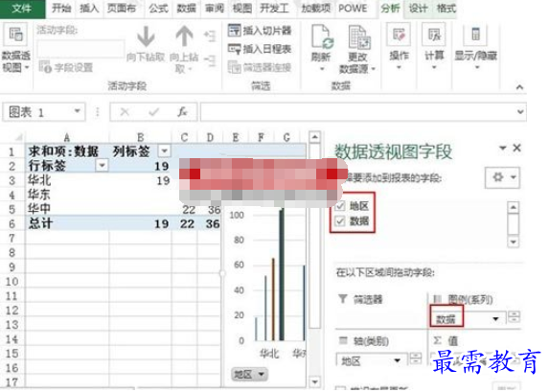
Task: Expand the formula bar
Action: [520, 112]
